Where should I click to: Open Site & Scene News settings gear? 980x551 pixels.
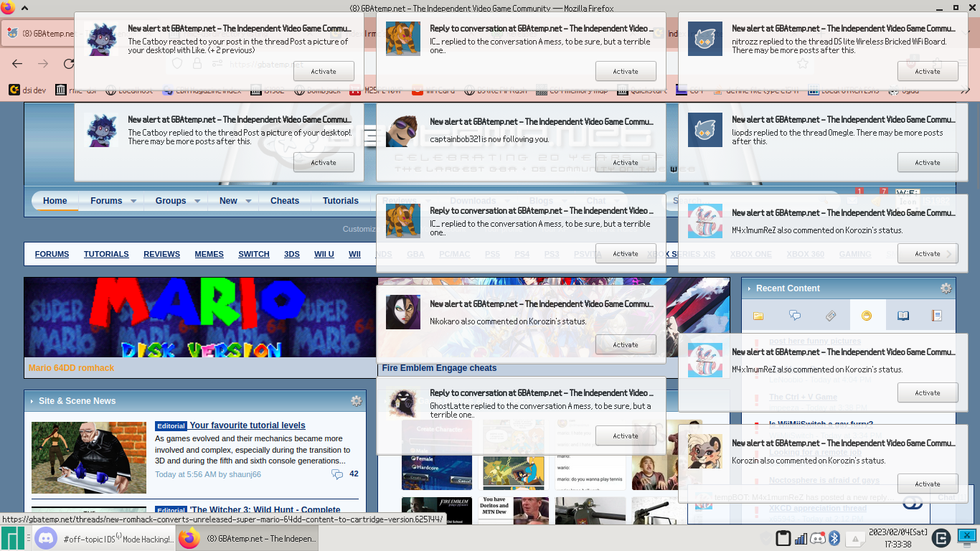coord(357,401)
